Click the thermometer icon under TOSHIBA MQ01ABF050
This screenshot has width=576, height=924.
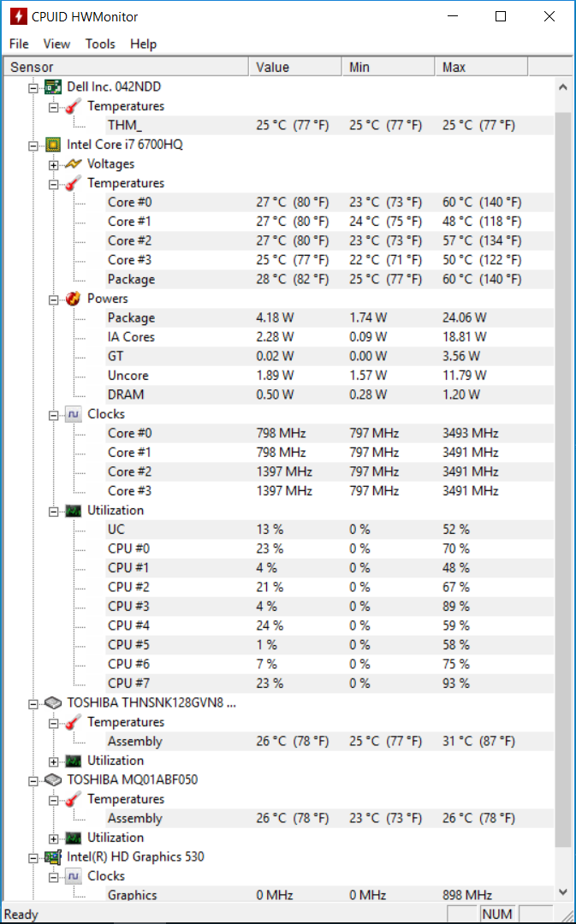click(74, 799)
